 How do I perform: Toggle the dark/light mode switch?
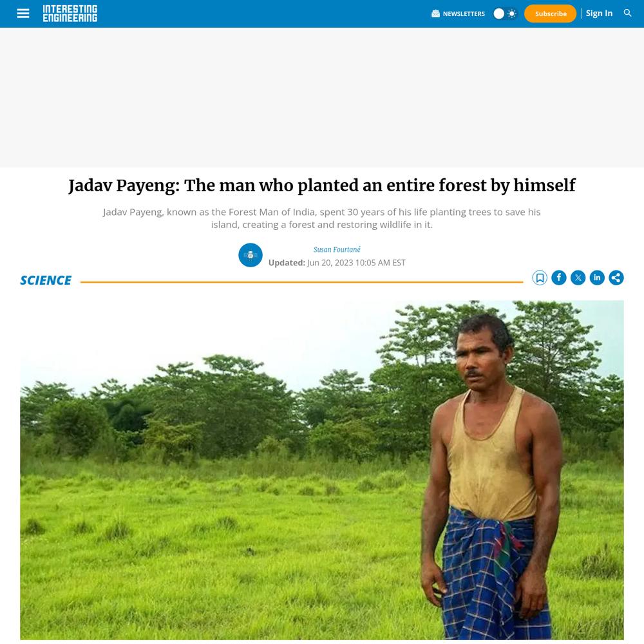coord(505,14)
